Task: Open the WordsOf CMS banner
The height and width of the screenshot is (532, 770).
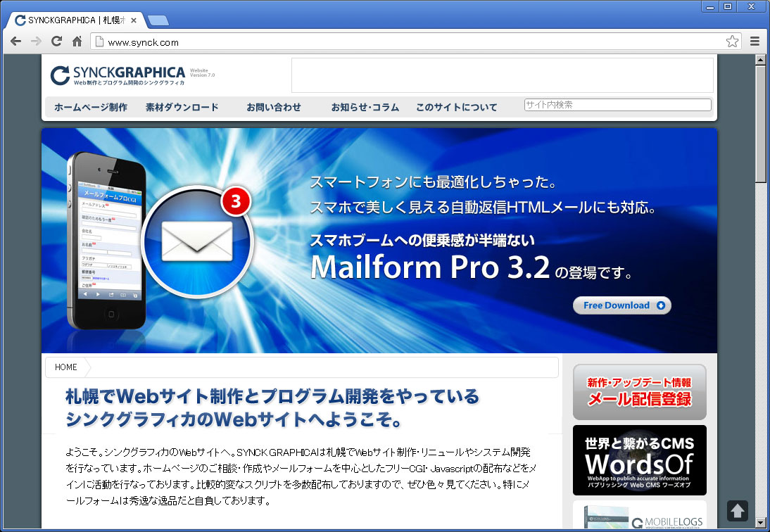Action: tap(639, 460)
